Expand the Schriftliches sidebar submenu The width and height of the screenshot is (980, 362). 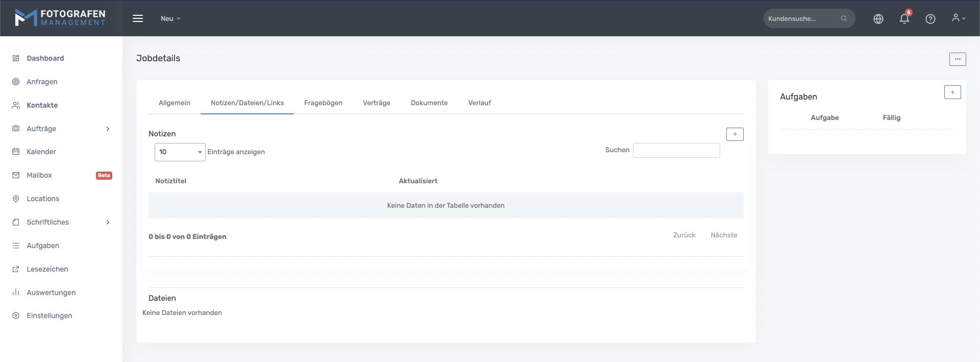pos(108,222)
